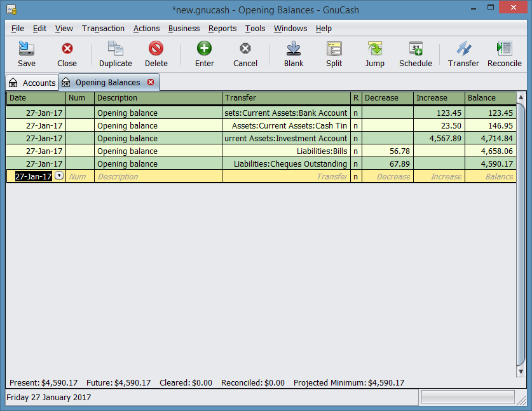532x411 pixels.
Task: Record the transaction with the Enter icon
Action: [x=204, y=48]
